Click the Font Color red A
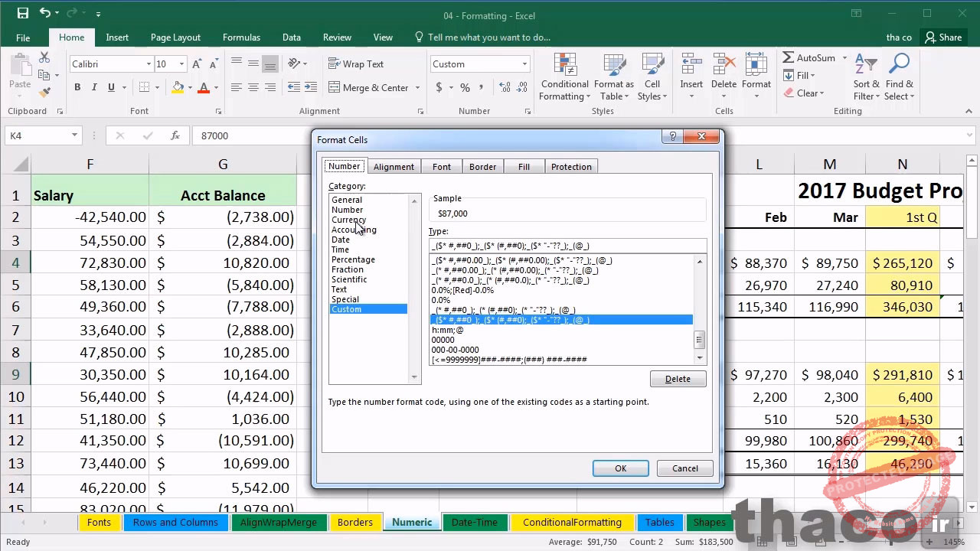Viewport: 980px width, 551px height. (x=204, y=88)
